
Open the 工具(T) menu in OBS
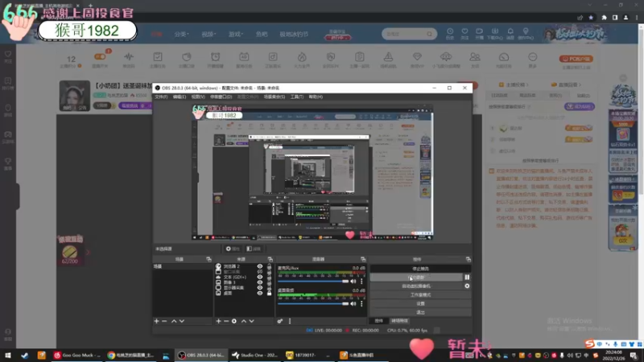point(296,97)
